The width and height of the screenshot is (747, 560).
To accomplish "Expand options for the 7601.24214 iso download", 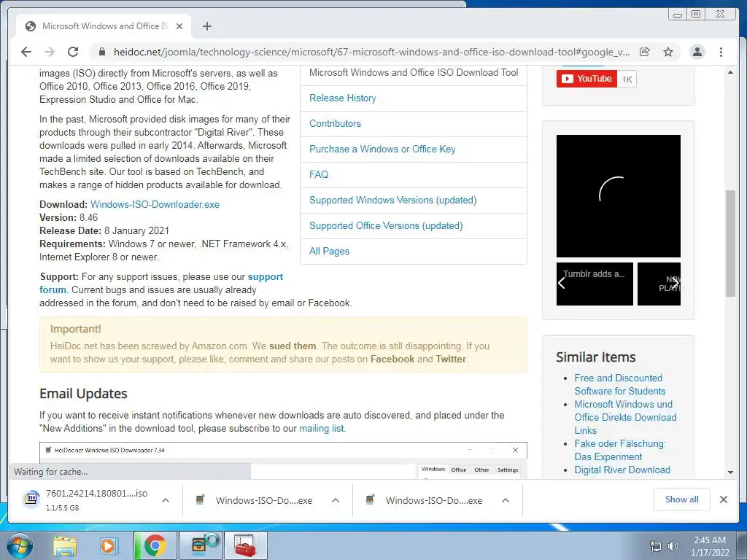I will coord(166,500).
